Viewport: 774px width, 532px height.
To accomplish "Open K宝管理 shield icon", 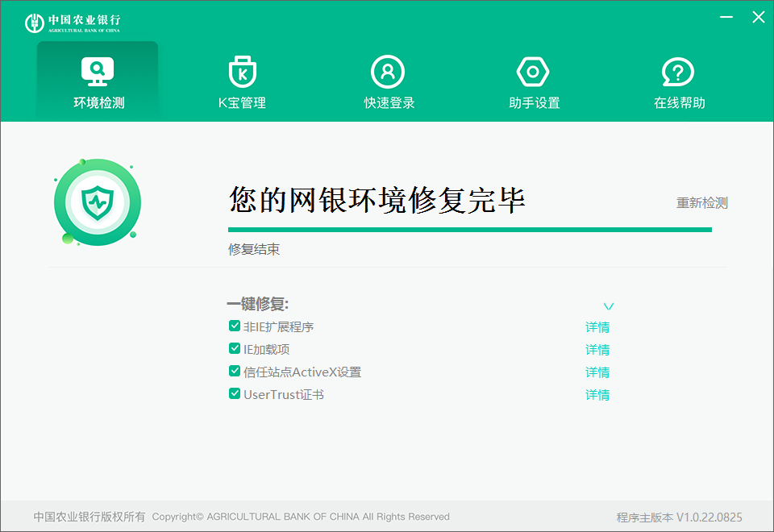I will coord(242,72).
